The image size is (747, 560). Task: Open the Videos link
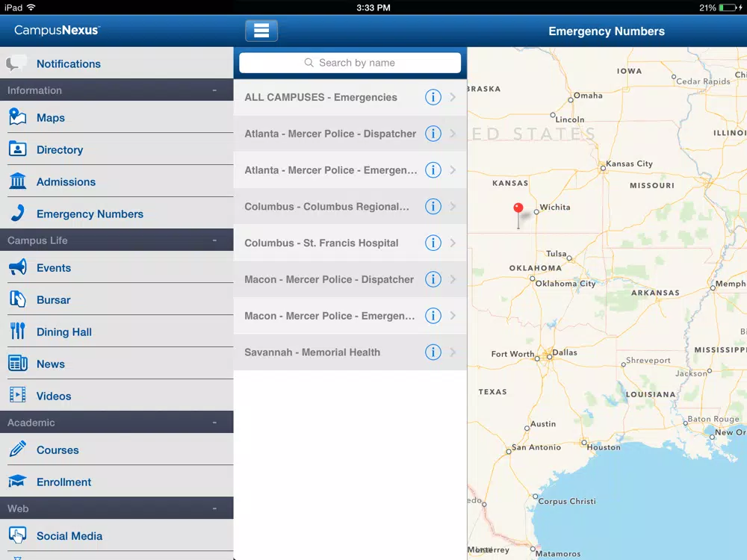(117, 396)
